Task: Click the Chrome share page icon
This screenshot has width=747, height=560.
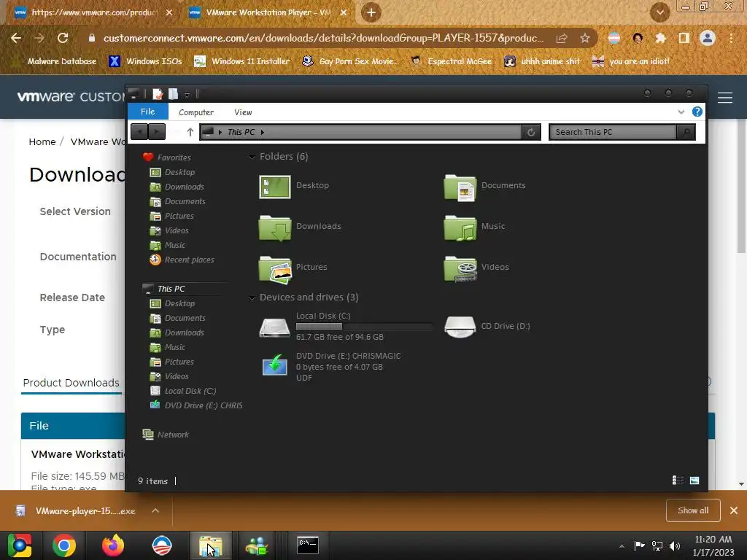Action: tap(562, 38)
